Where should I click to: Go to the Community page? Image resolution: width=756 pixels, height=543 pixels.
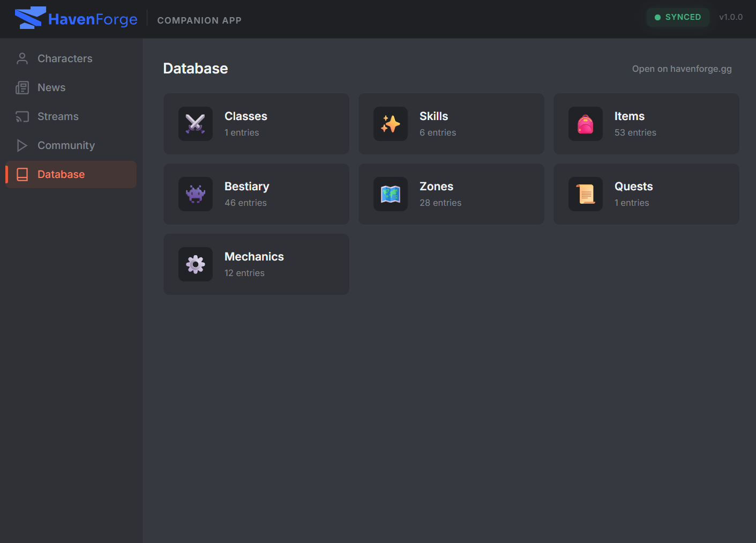[x=66, y=145]
